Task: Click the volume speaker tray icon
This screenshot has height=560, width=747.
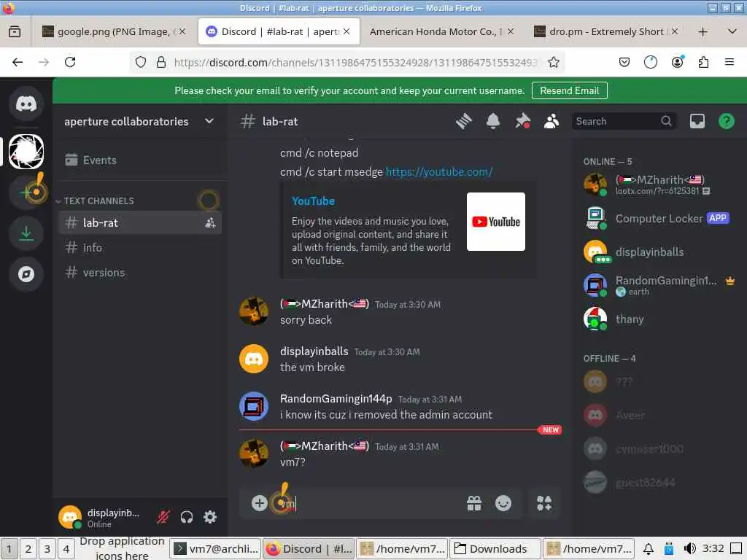Action: (689, 548)
